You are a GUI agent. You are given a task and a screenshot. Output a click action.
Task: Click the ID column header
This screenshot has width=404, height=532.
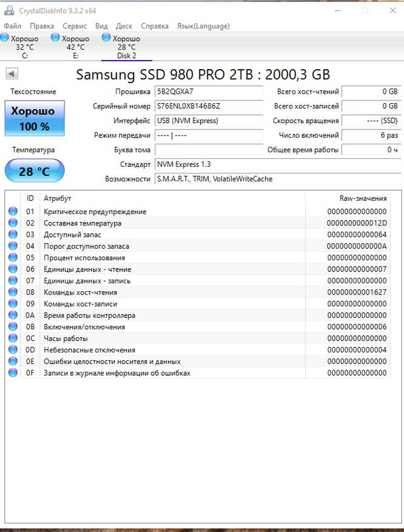30,198
